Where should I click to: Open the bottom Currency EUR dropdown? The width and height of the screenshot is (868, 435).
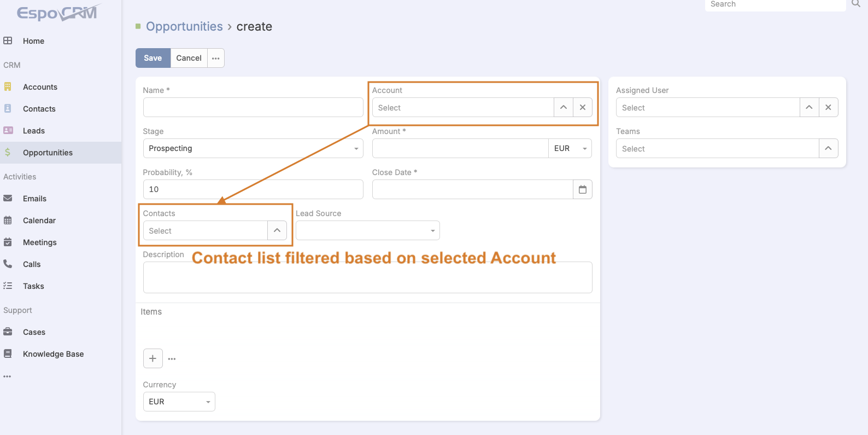click(x=179, y=402)
